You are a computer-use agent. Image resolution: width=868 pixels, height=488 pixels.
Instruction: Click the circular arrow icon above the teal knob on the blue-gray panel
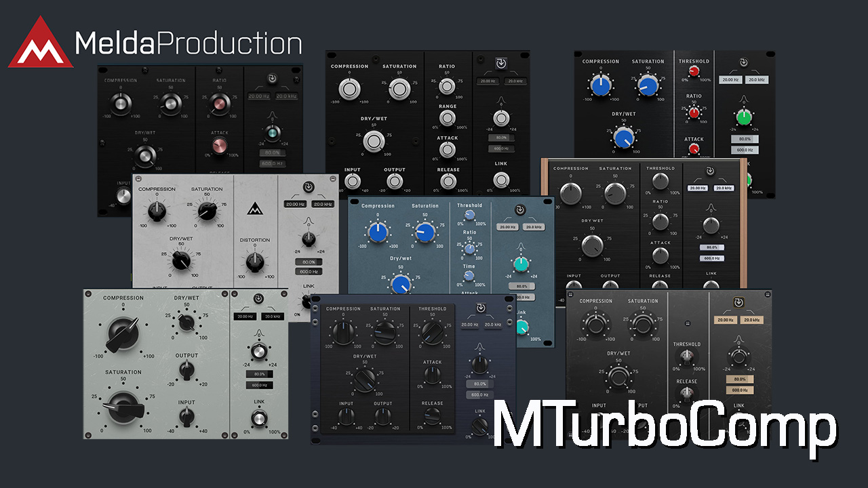point(519,210)
